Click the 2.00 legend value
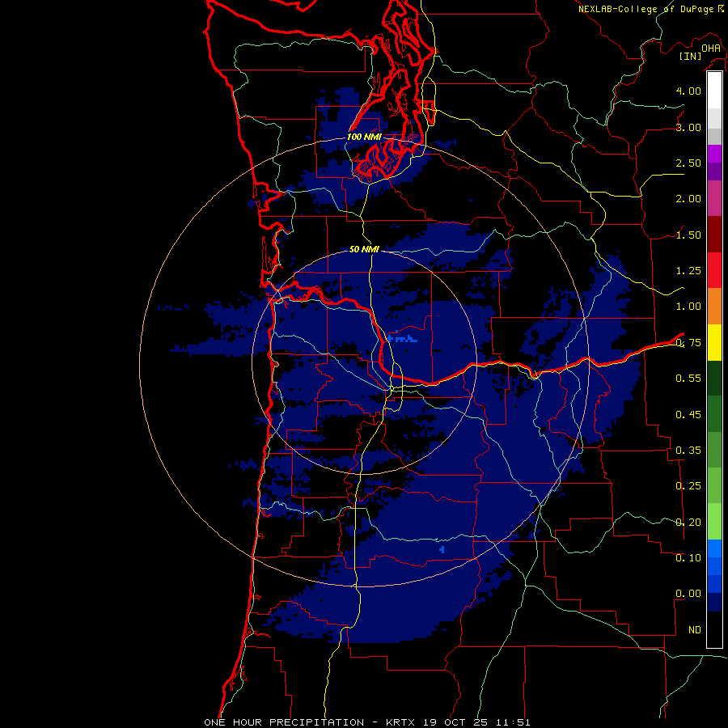 pos(688,199)
